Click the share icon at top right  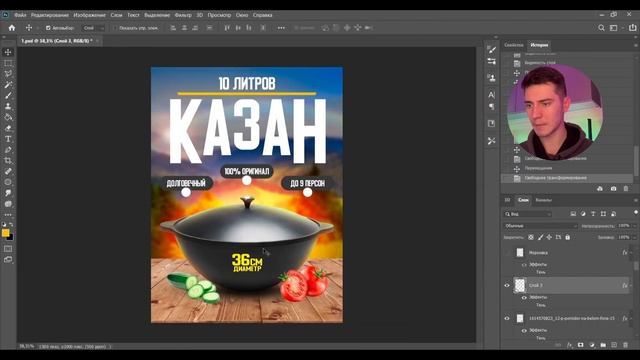[x=633, y=27]
